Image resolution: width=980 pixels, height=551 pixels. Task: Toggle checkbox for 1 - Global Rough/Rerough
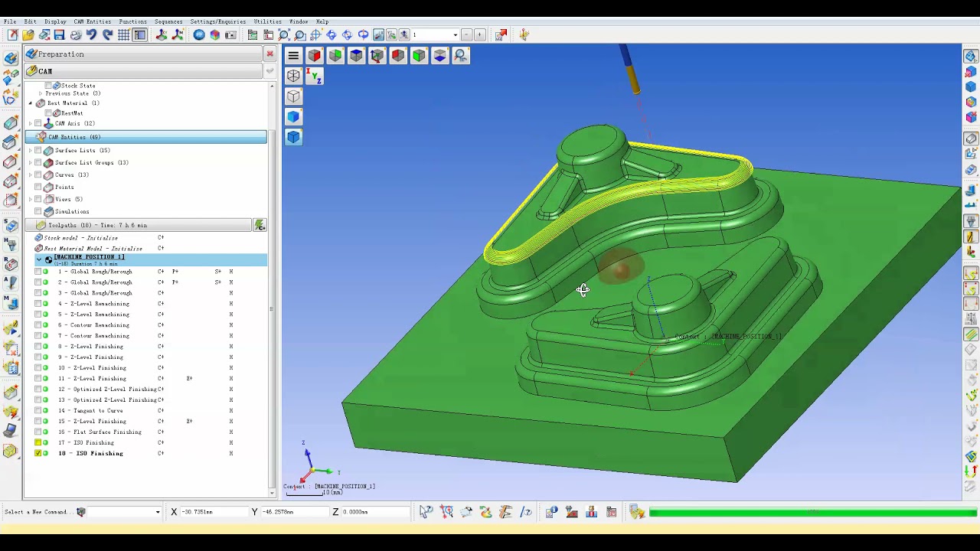pyautogui.click(x=38, y=272)
